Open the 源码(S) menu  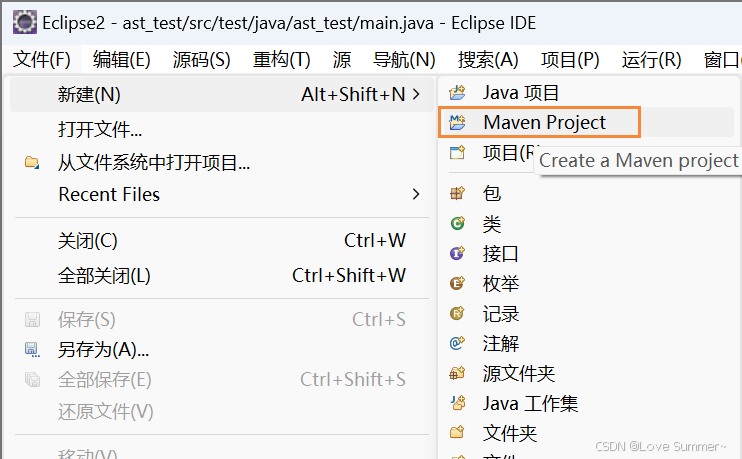(202, 60)
